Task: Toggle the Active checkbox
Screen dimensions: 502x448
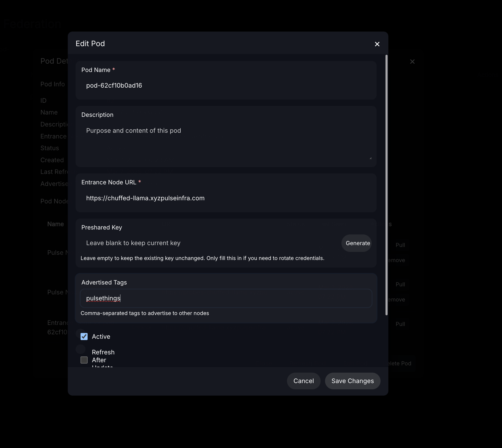Action: pos(84,337)
